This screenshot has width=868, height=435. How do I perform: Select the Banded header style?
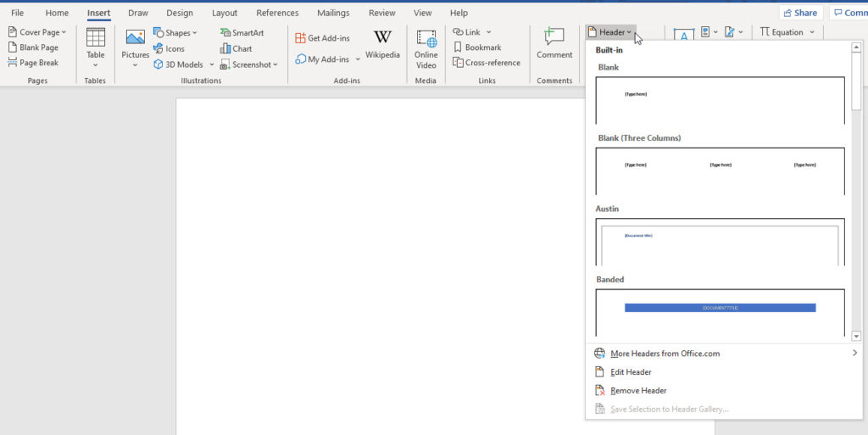720,313
